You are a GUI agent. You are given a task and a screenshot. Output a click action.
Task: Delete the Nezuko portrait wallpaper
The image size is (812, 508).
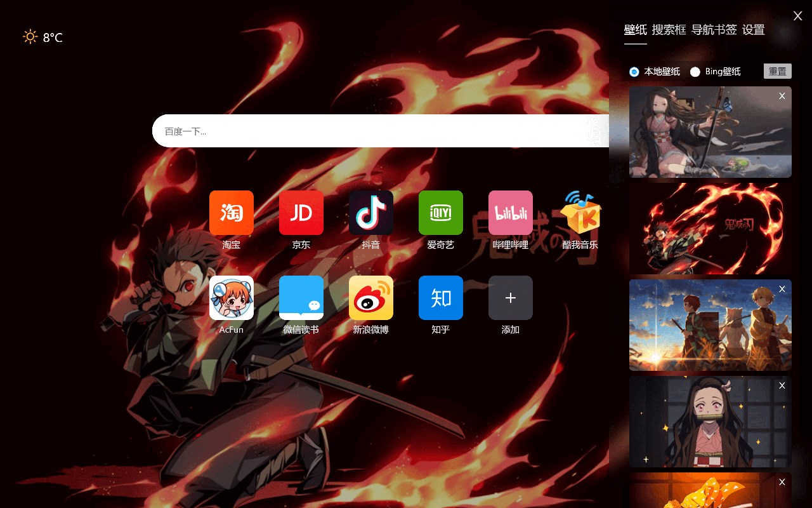pyautogui.click(x=782, y=385)
